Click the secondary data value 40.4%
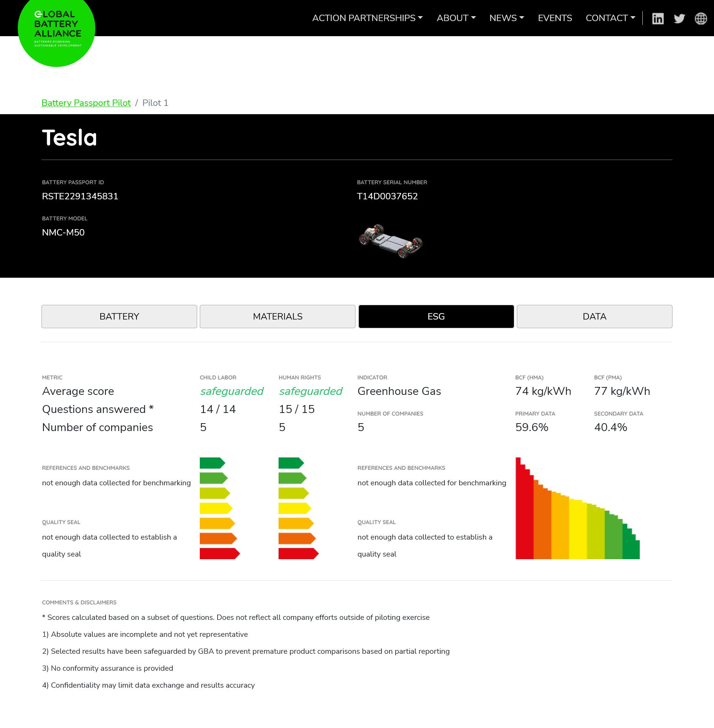This screenshot has height=728, width=714. [611, 427]
